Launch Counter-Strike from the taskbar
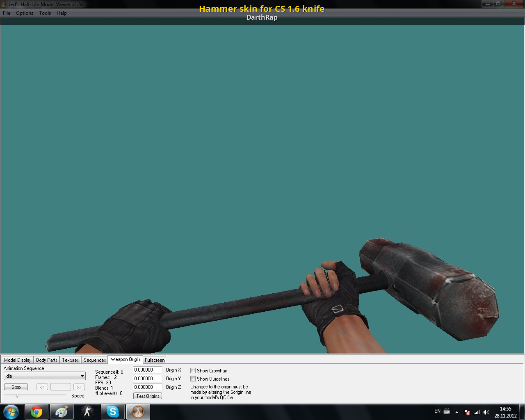525x420 pixels. click(87, 411)
